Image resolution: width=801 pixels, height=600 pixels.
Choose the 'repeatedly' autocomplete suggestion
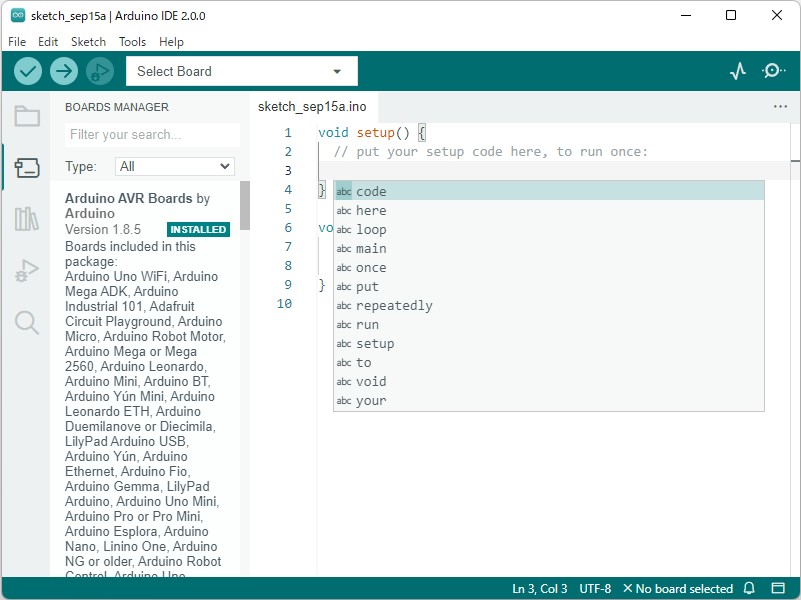click(x=549, y=305)
